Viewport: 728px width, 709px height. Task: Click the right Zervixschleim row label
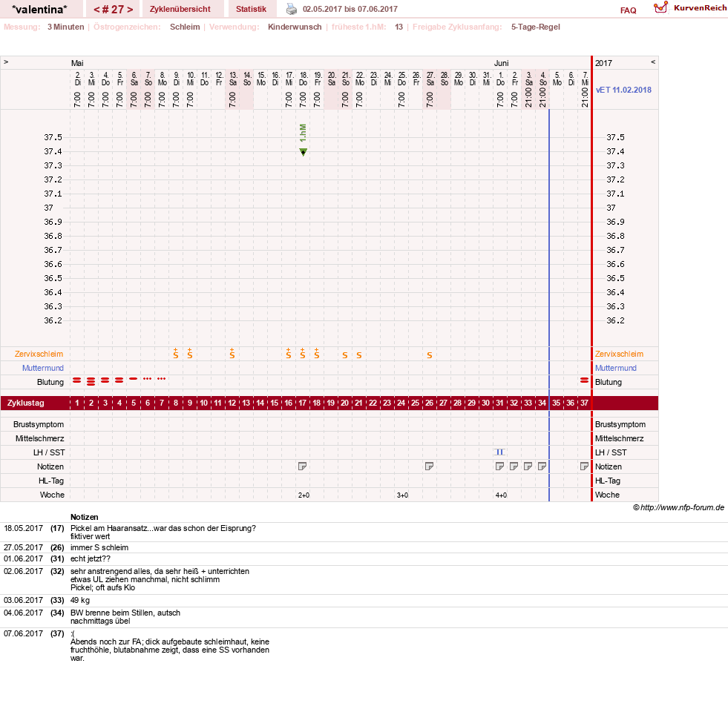point(620,354)
